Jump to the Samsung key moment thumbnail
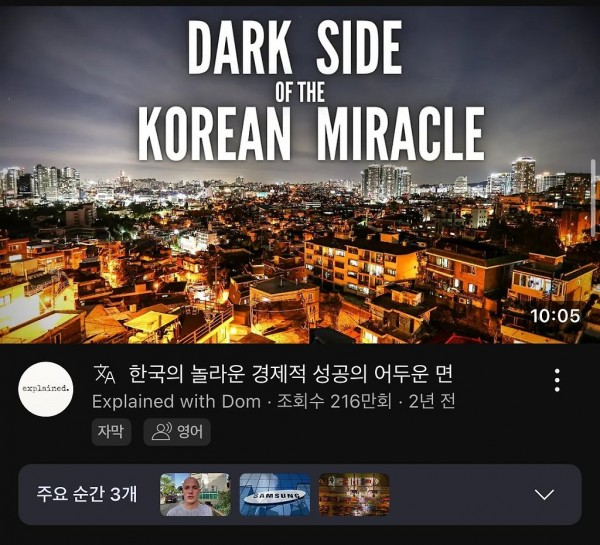Image resolution: width=600 pixels, height=545 pixels. [275, 494]
